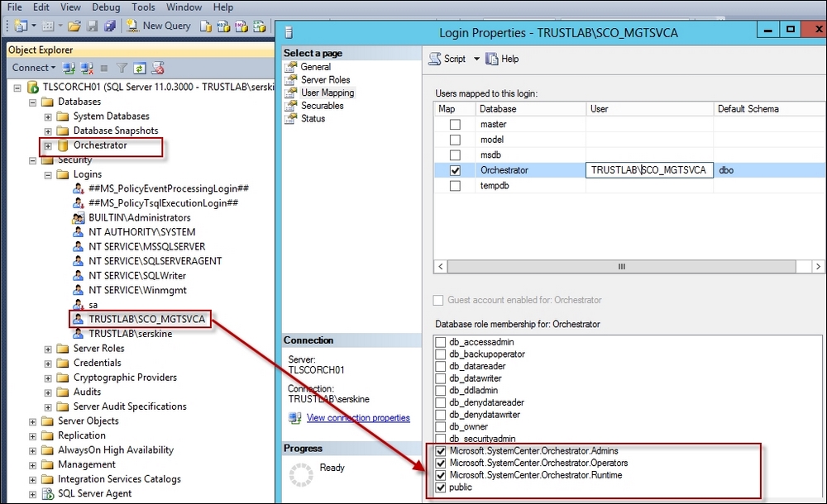827x504 pixels.
Task: Check the master database map box
Action: coord(455,125)
